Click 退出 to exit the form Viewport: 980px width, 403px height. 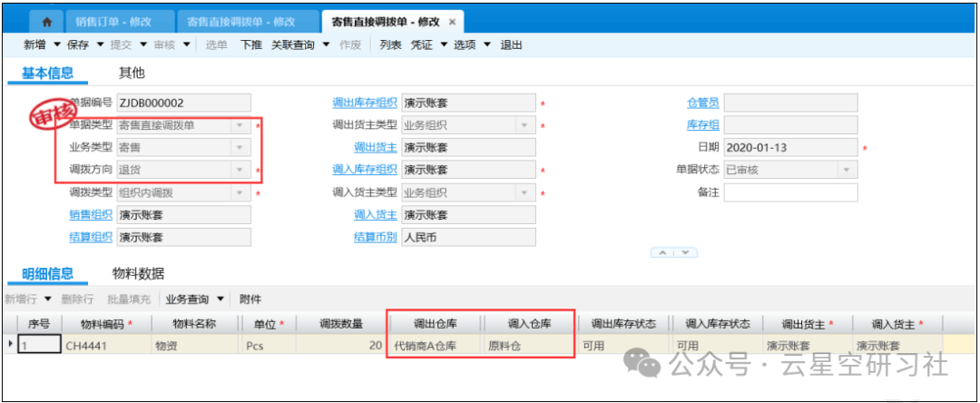click(x=512, y=44)
